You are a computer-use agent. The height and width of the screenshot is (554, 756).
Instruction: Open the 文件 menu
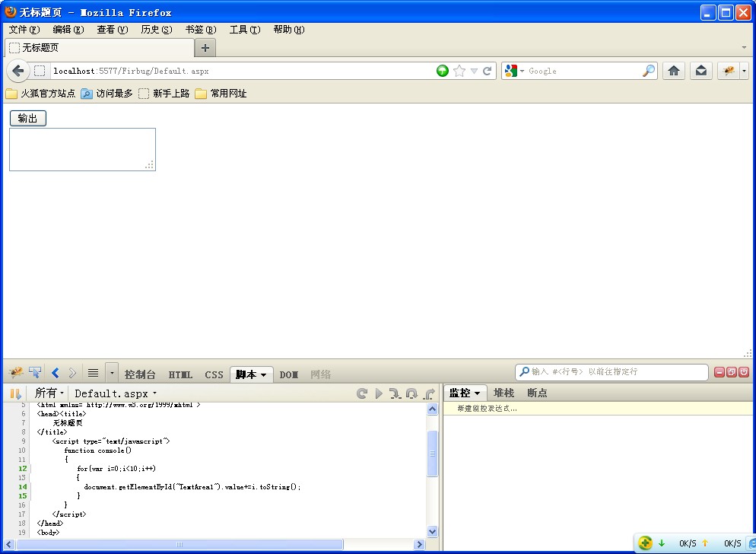[x=24, y=30]
